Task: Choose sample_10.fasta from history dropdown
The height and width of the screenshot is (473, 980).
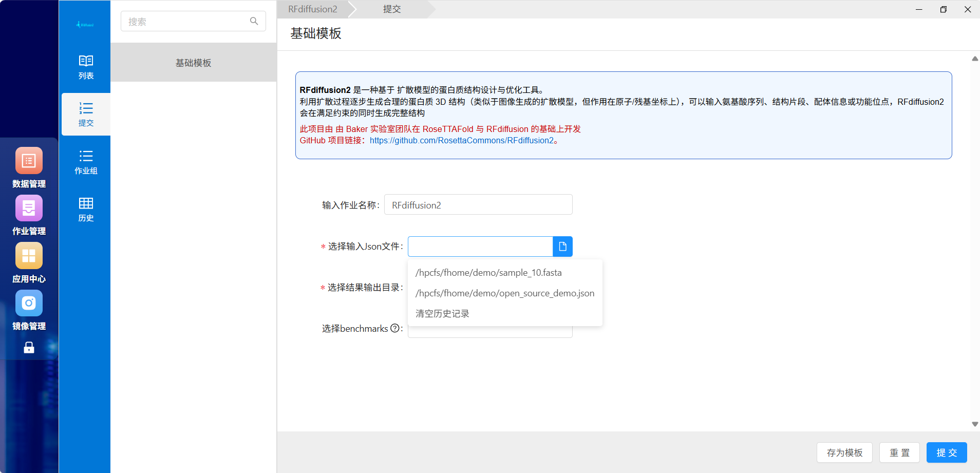Action: 505,273
